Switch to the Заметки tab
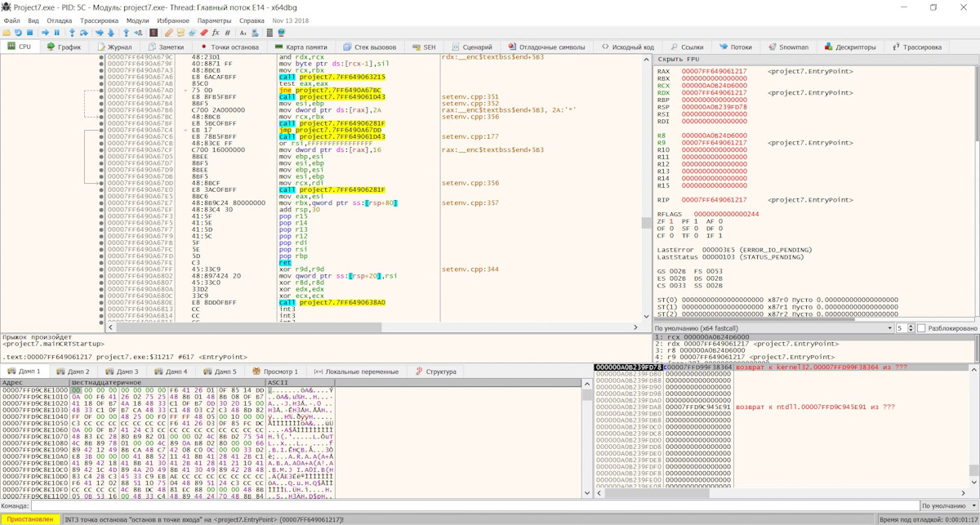980x525 pixels. (164, 47)
